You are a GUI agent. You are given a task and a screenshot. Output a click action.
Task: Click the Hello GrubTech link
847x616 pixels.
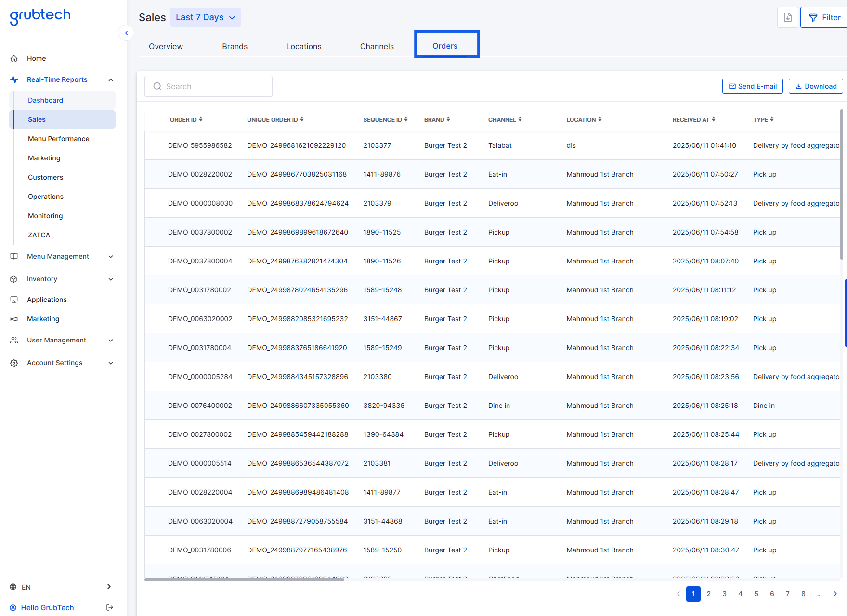click(47, 608)
